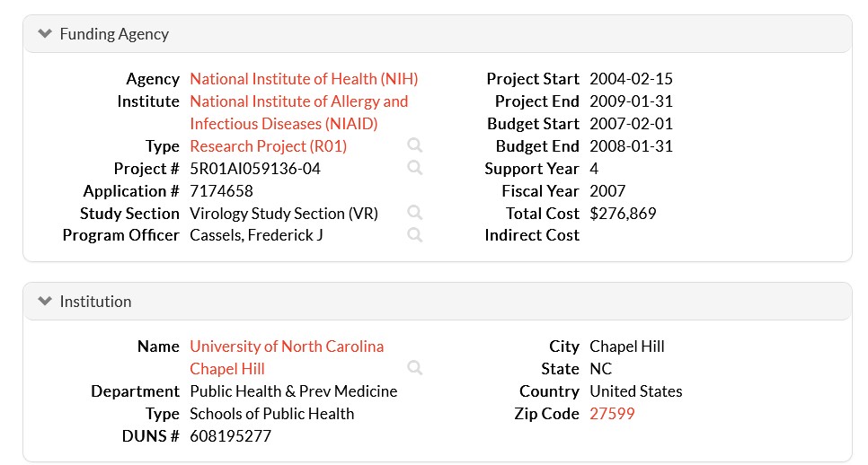Follow the Research Project (R01) link
Screen dimensions: 868x465
click(268, 146)
